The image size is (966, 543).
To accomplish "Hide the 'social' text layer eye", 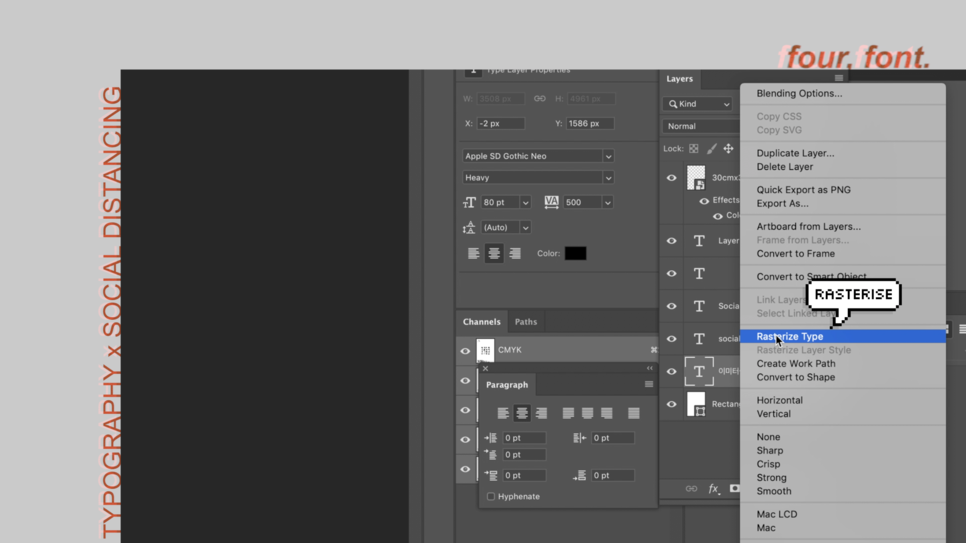I will click(672, 339).
